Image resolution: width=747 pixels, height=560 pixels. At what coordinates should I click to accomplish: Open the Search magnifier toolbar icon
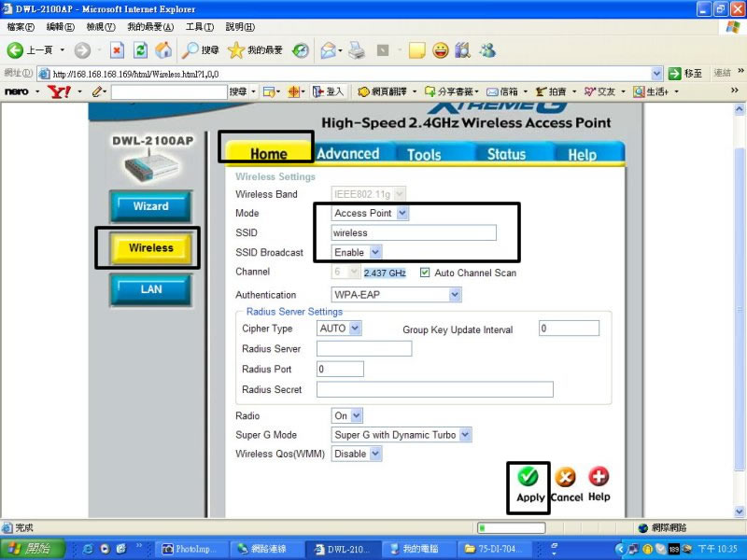190,50
